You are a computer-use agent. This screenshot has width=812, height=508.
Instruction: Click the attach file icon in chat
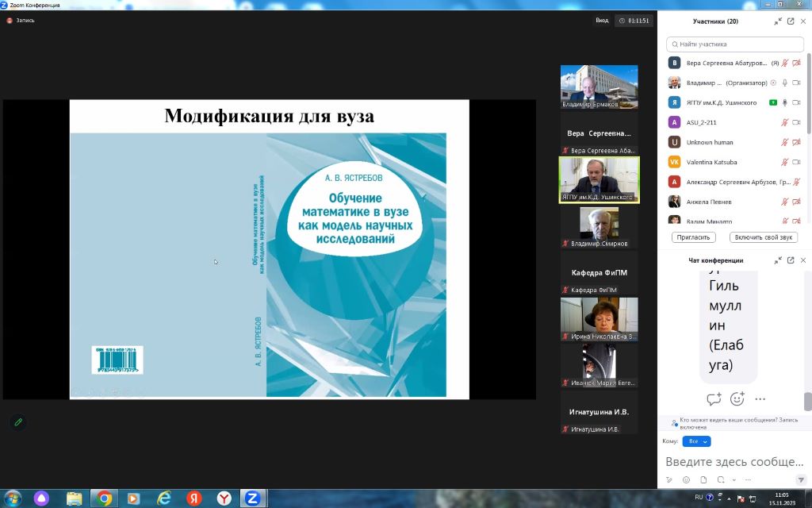[x=703, y=479]
